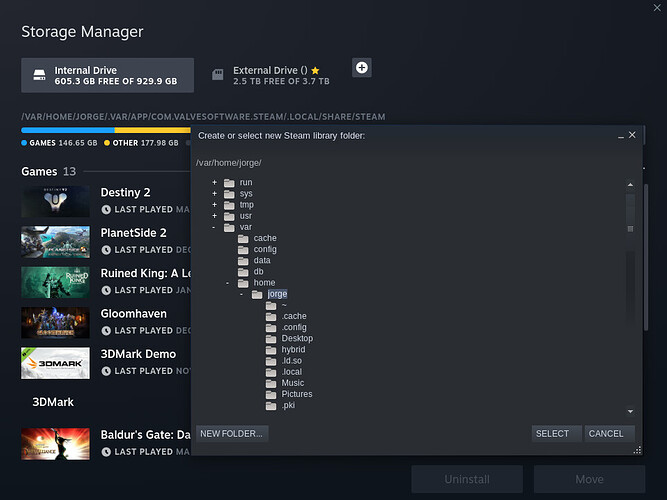Collapse the jorge folder
667x500 pixels.
point(242,294)
